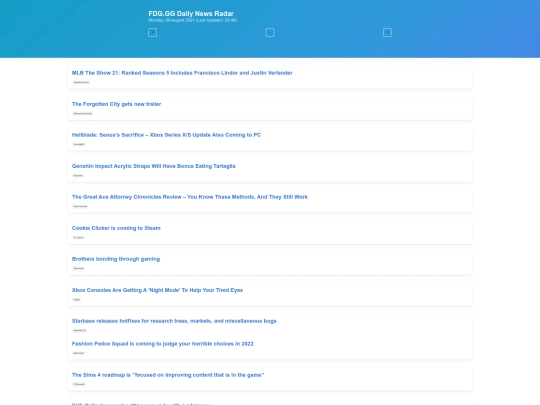Open the Genshin Impact Acrylic Straps headline
The height and width of the screenshot is (405, 540).
tap(154, 166)
